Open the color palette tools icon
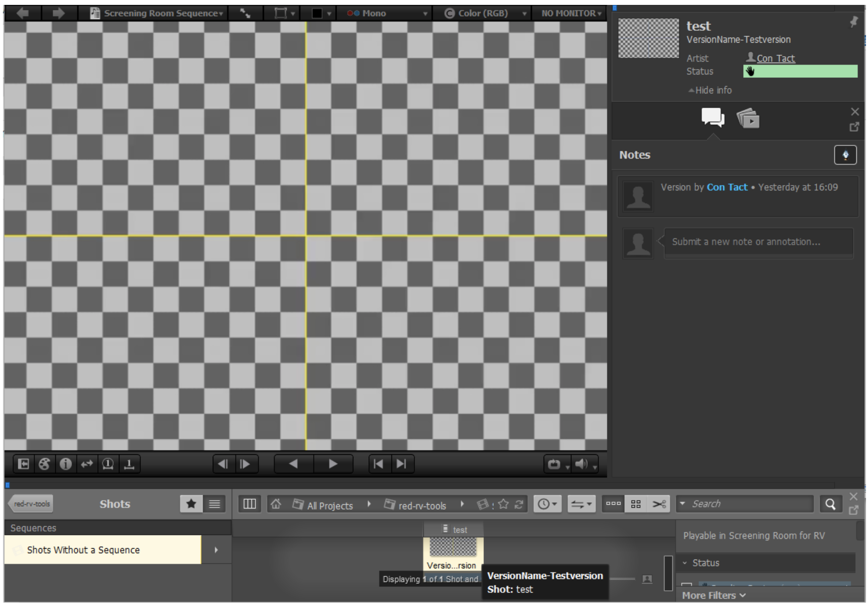The image size is (868, 606). (x=45, y=464)
